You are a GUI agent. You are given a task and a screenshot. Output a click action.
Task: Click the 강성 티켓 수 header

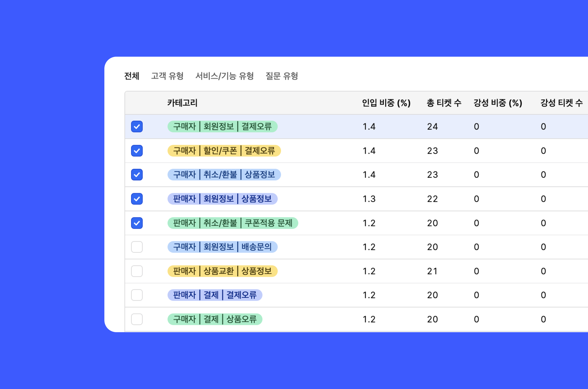(562, 103)
